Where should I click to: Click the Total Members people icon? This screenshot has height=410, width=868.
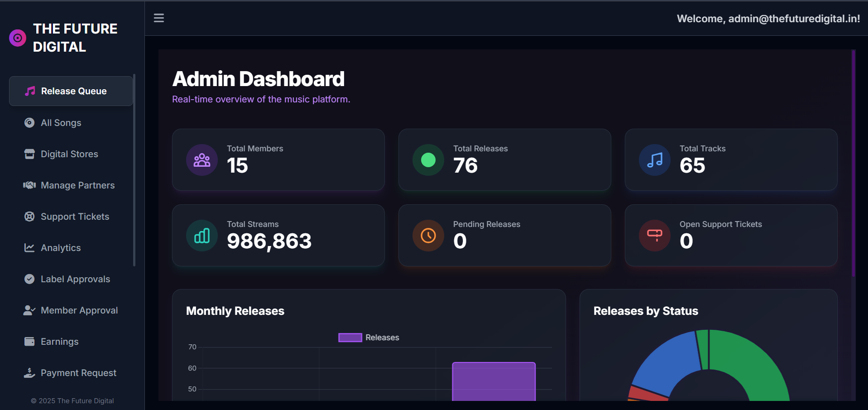(x=201, y=160)
